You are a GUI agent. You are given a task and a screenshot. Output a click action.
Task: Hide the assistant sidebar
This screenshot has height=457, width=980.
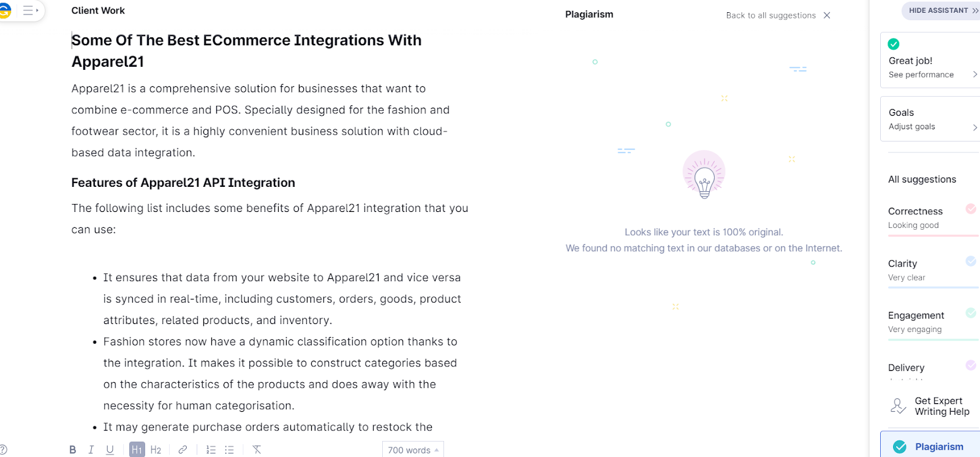941,10
